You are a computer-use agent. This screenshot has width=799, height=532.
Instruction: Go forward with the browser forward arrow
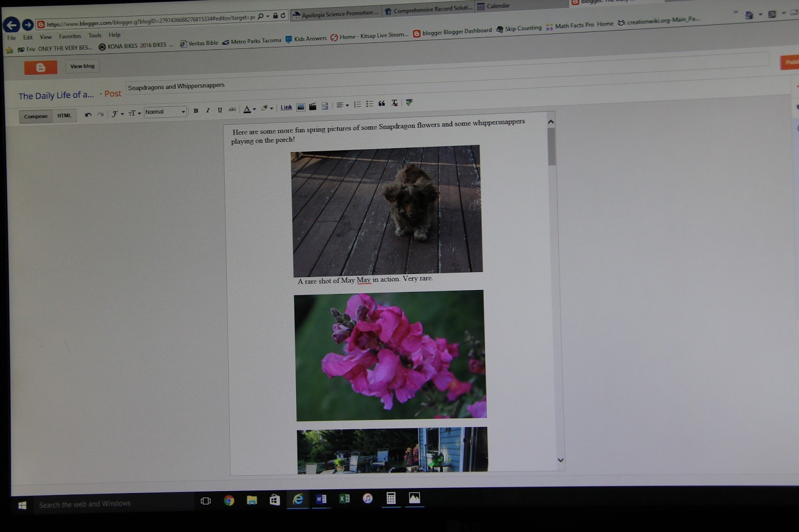[x=27, y=24]
